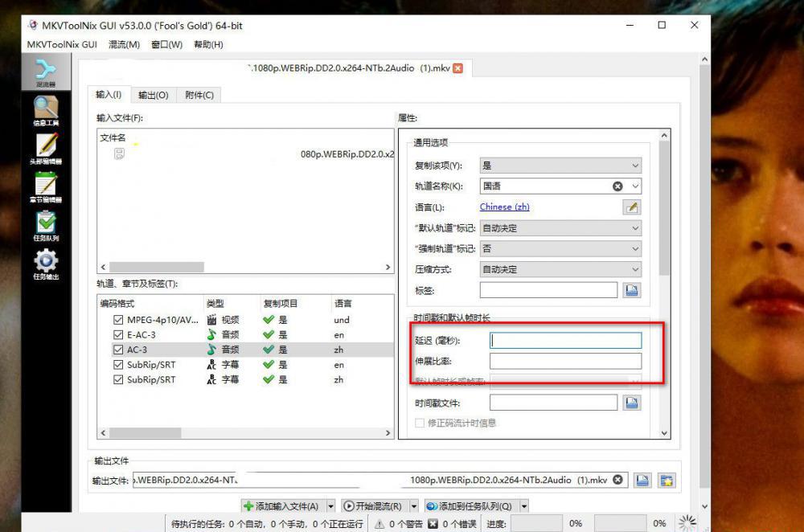Open the info tool magnifier icon
804x532 pixels.
[46, 111]
